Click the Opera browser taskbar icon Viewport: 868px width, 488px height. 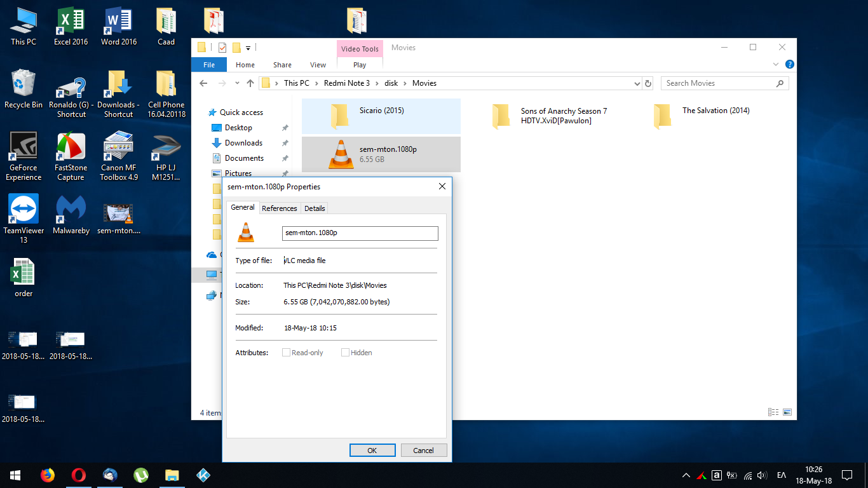tap(79, 475)
